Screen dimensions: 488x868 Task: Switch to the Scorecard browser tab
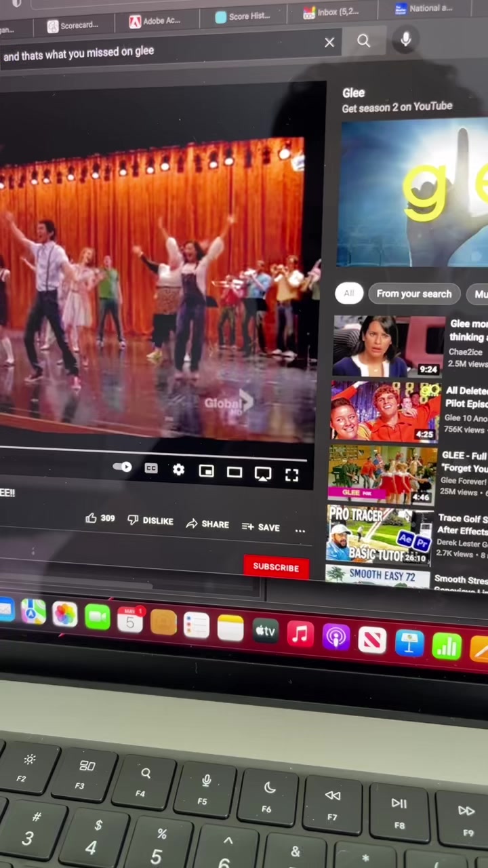[73, 26]
